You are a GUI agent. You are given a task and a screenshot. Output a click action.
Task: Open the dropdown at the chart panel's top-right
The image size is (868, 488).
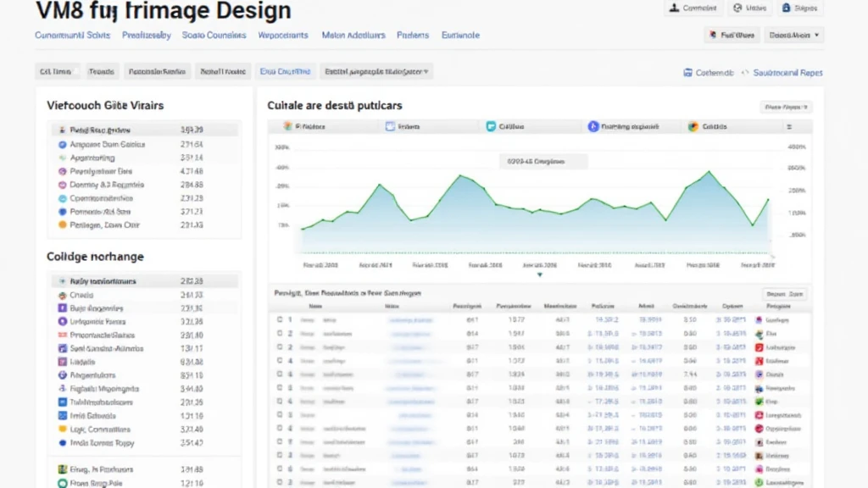pos(786,108)
